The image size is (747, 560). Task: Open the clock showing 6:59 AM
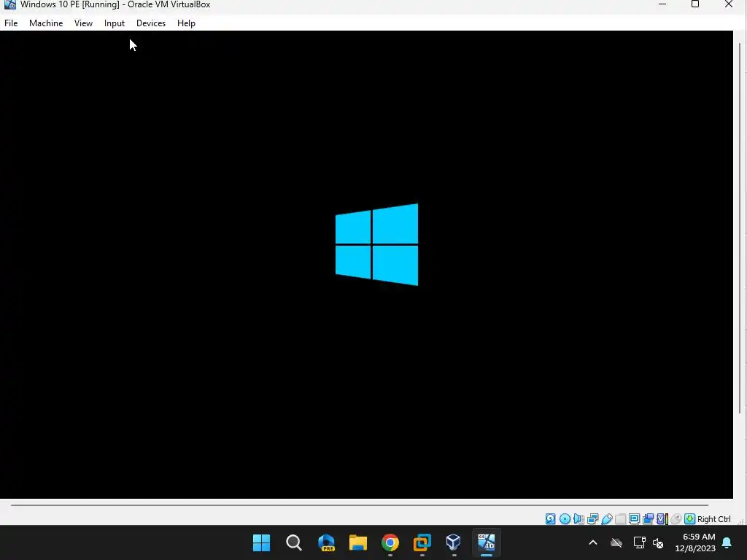pos(695,542)
